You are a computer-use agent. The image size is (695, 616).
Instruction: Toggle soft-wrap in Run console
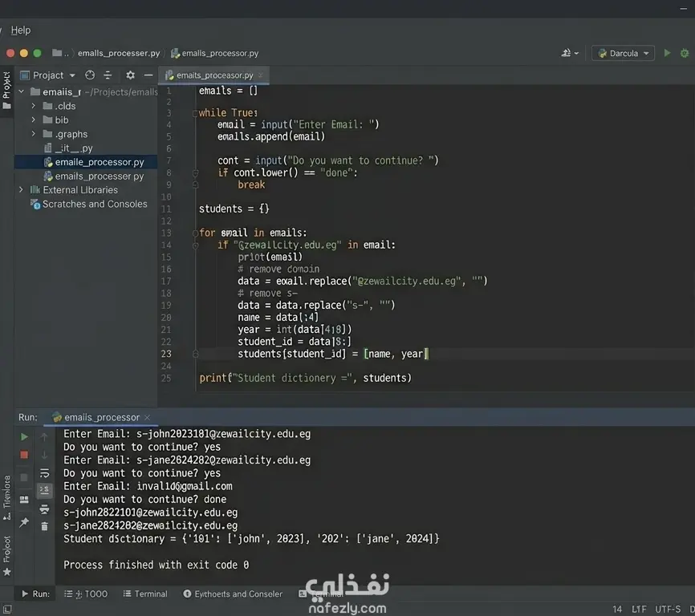pos(44,473)
